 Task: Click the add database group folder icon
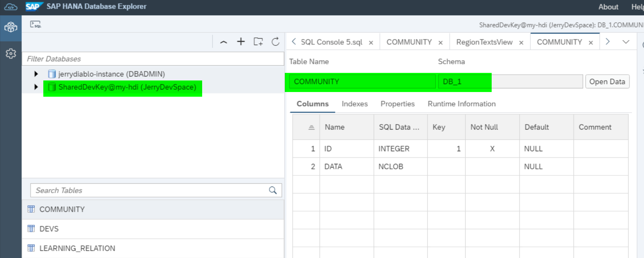click(258, 41)
